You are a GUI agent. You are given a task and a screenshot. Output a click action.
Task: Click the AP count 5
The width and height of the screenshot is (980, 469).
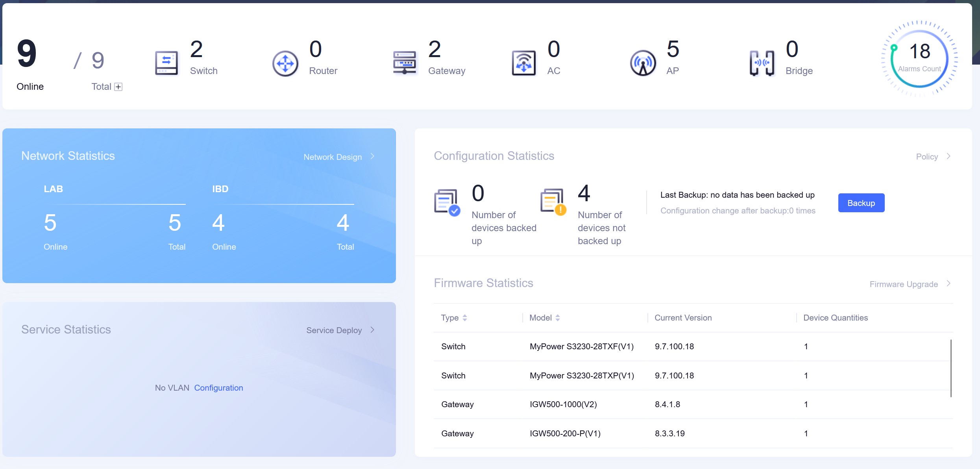[x=673, y=49]
